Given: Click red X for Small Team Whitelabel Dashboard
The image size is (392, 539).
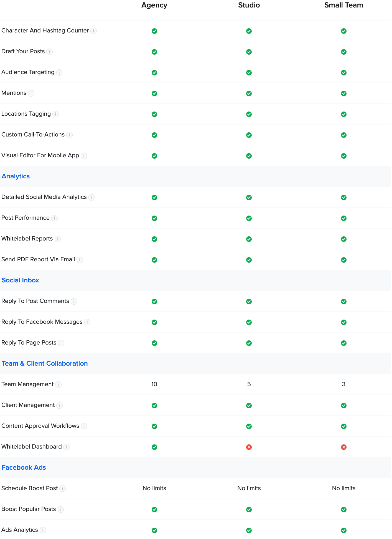Looking at the screenshot, I should pyautogui.click(x=344, y=447).
